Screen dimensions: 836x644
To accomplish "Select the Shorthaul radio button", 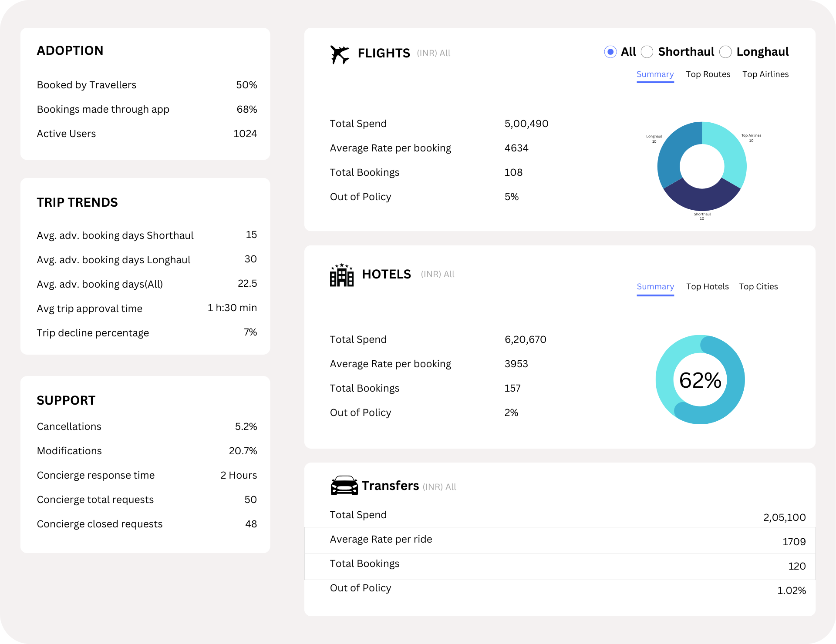I will (x=647, y=52).
